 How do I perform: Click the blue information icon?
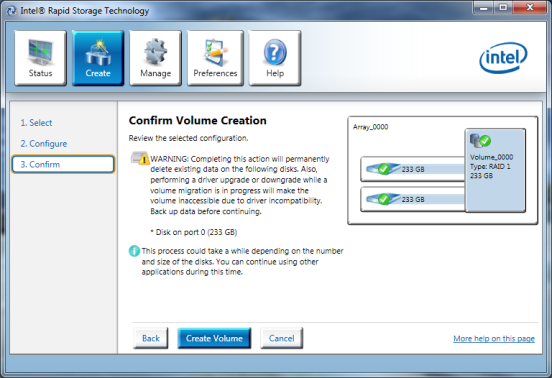[x=134, y=251]
